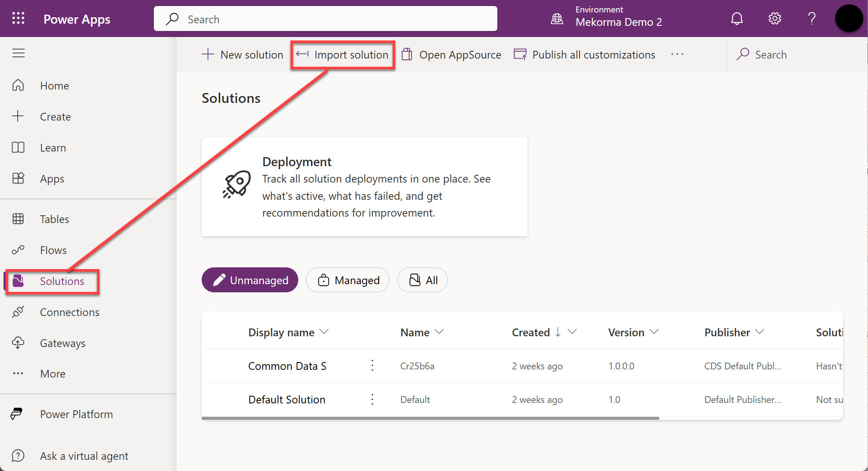Show All solutions filter
Screen dimensions: 868x471
422,280
